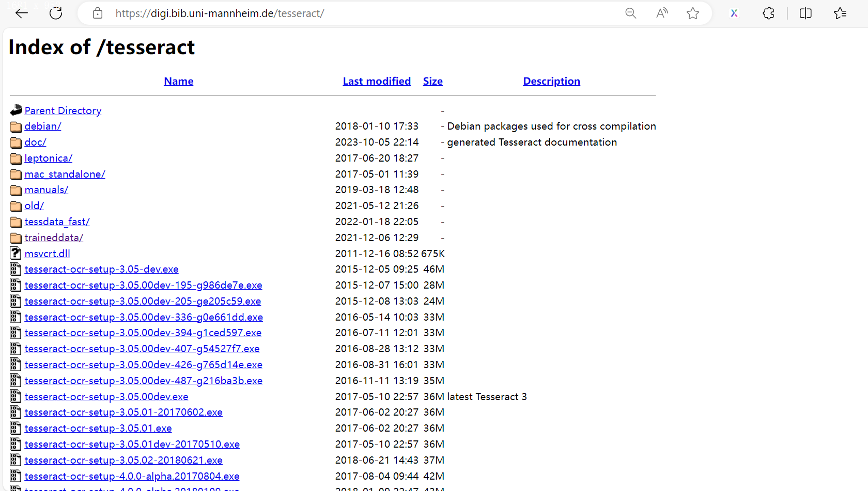Open the manuals/ directory link
The image size is (868, 491).
click(47, 189)
